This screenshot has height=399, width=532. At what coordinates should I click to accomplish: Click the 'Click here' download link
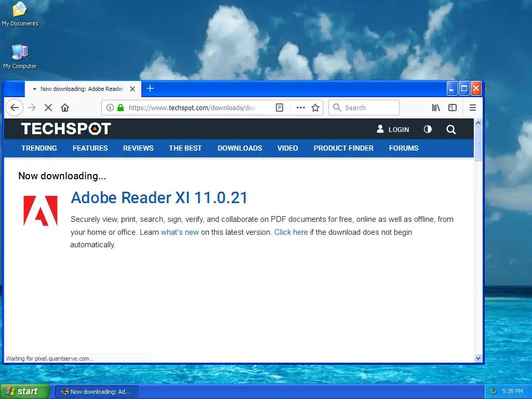291,232
